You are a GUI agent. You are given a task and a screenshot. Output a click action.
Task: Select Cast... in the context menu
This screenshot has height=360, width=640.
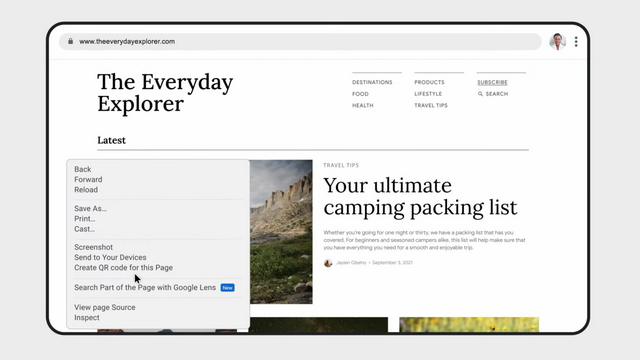click(x=84, y=229)
